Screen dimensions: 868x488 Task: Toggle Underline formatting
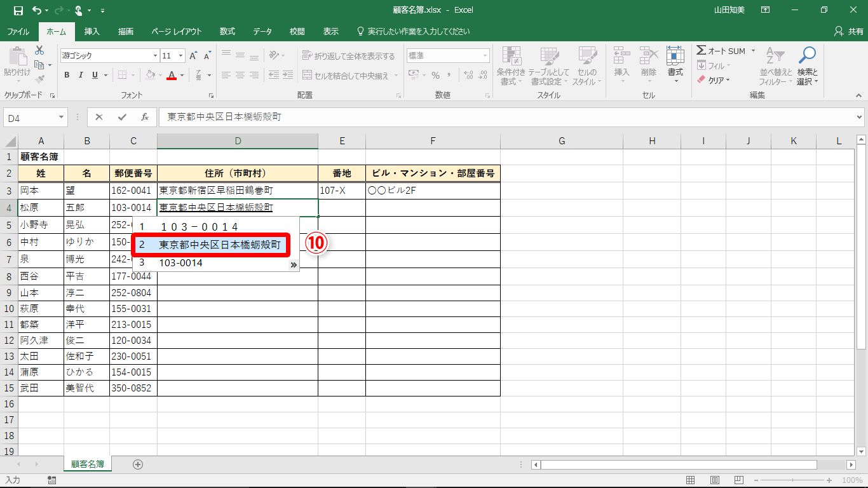[95, 75]
